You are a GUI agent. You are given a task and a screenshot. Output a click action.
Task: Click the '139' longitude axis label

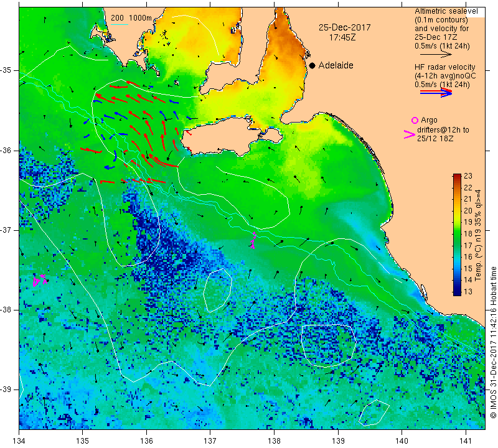(338, 441)
